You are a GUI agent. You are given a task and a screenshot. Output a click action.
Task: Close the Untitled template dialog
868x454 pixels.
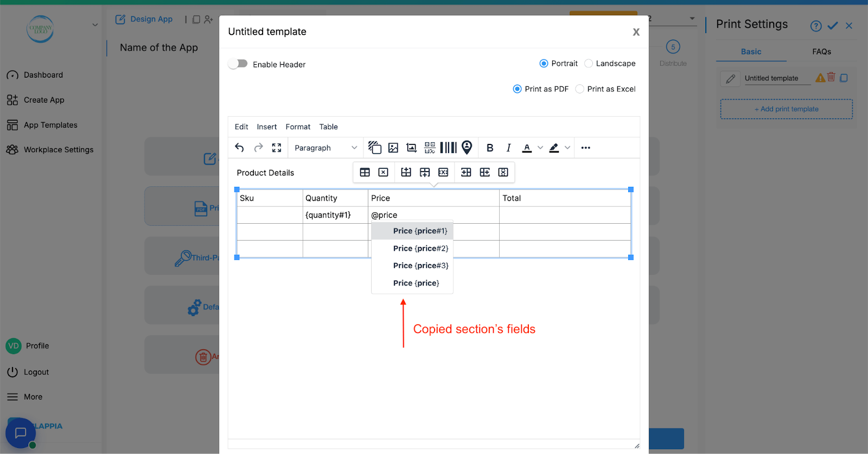(636, 32)
